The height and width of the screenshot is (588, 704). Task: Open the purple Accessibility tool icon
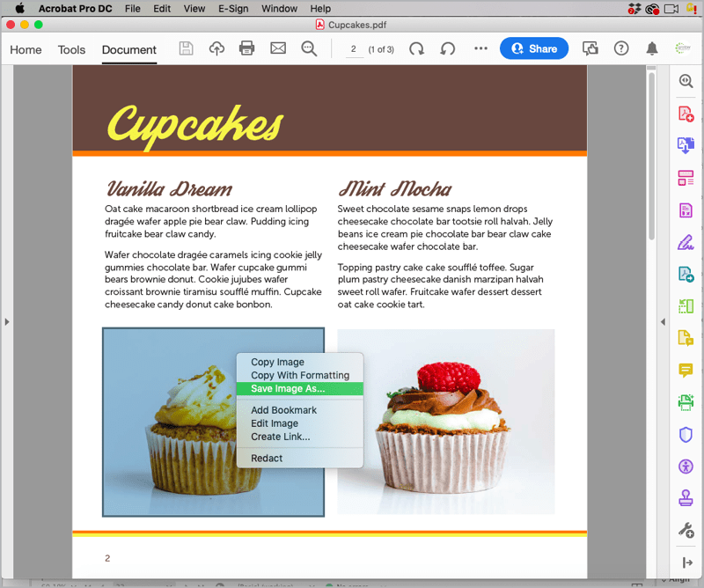pos(686,467)
